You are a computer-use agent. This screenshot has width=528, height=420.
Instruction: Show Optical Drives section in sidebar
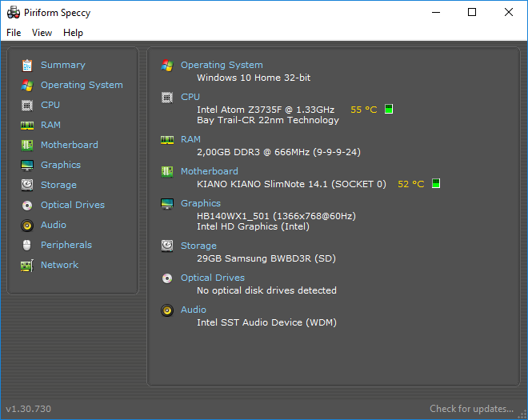tap(73, 205)
